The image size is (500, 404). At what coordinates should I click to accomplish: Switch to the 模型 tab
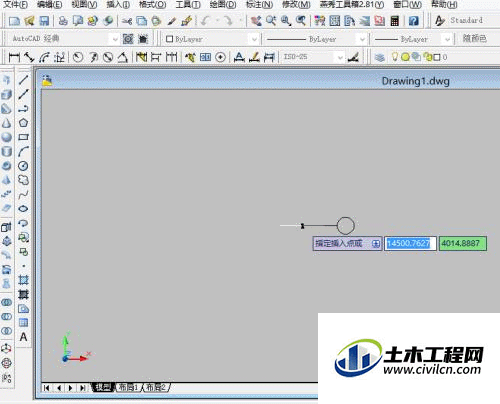tap(104, 387)
